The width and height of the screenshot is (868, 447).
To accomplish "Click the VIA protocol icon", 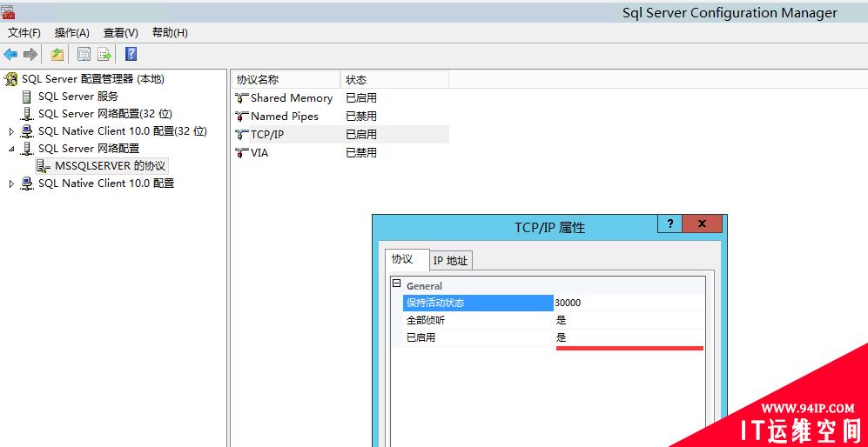I will click(241, 153).
